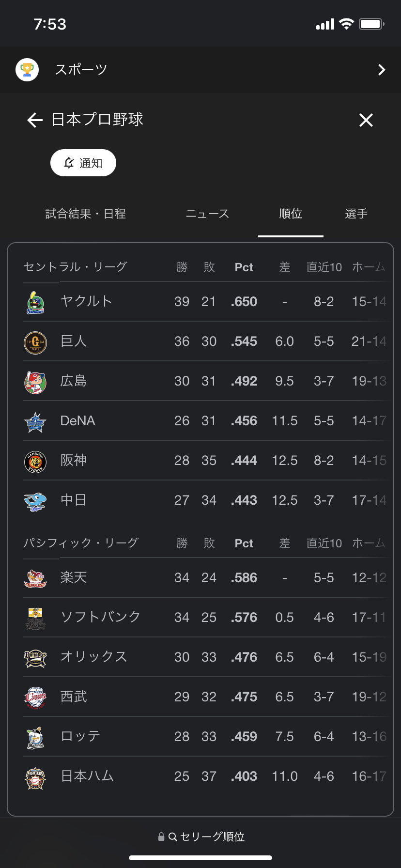Switch to the 試合結果・日程 tab

[x=86, y=214]
